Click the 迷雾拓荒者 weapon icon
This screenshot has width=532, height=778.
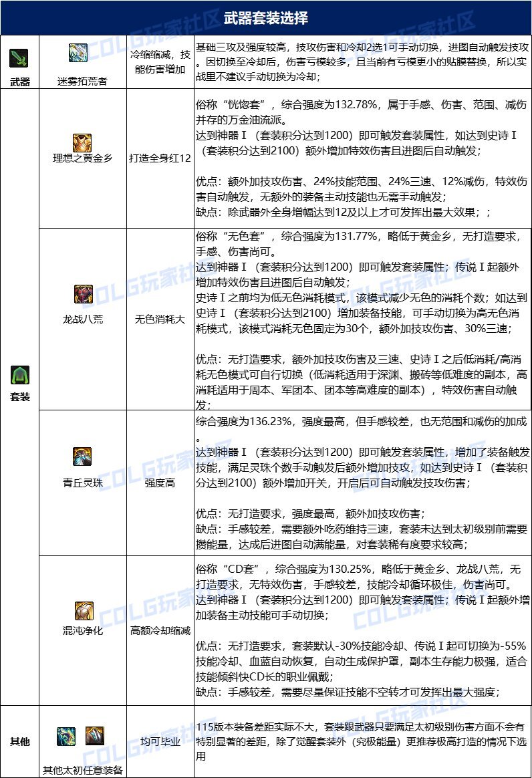pyautogui.click(x=78, y=53)
